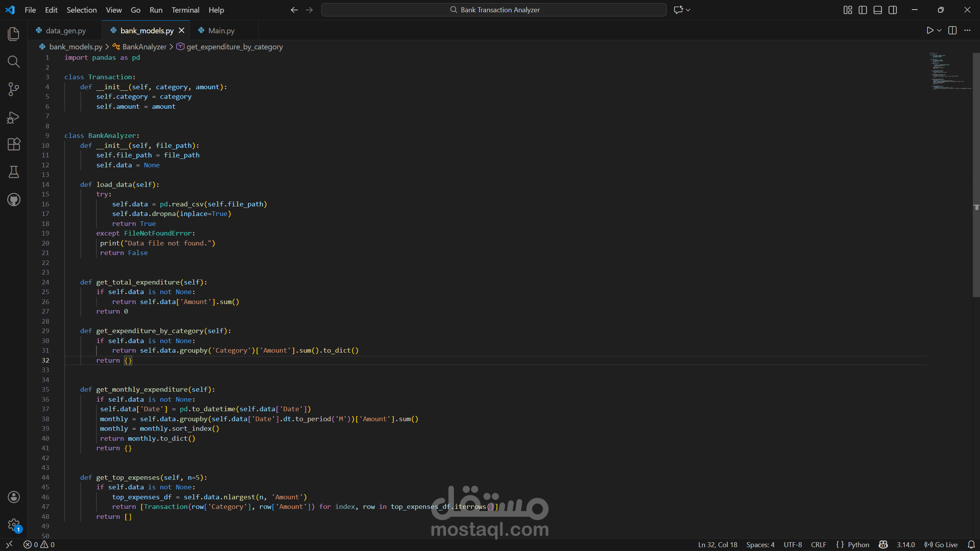Click Go Live in status bar

(x=941, y=544)
